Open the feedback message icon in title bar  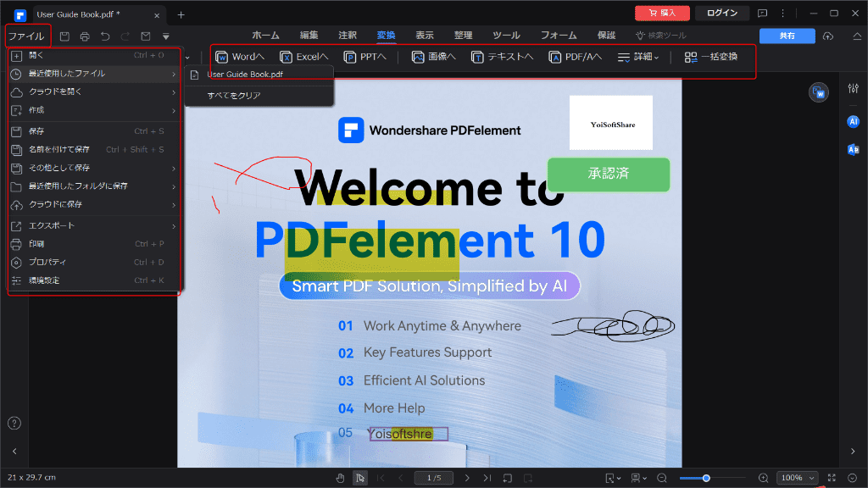pos(762,14)
